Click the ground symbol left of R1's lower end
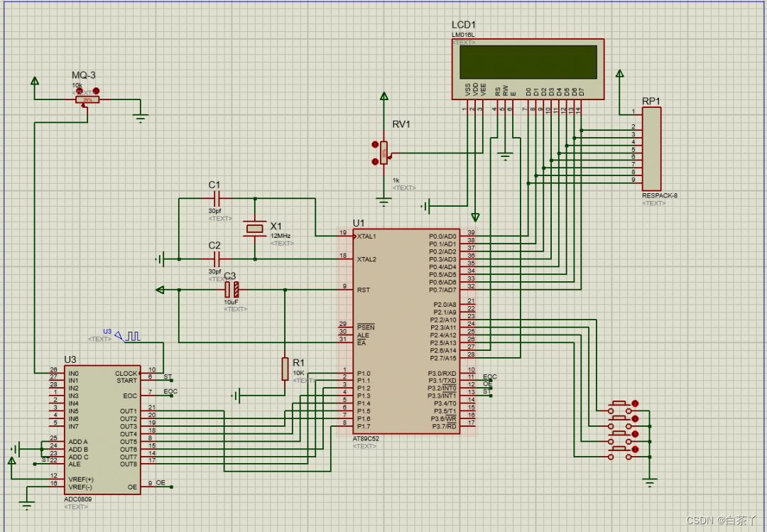This screenshot has height=532, width=767. (x=236, y=396)
